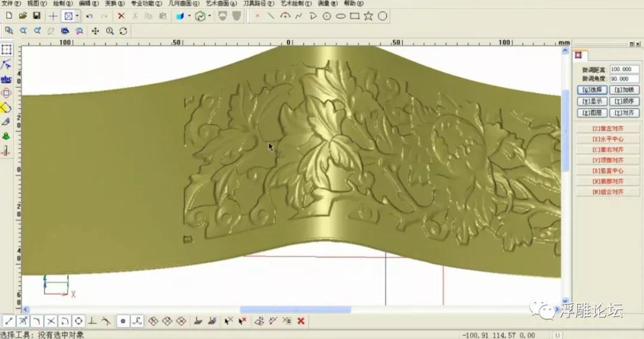Viewport: 644px width, 339px height.
Task: Open dropdown arrow next to crossed-box icon
Action: point(77,16)
